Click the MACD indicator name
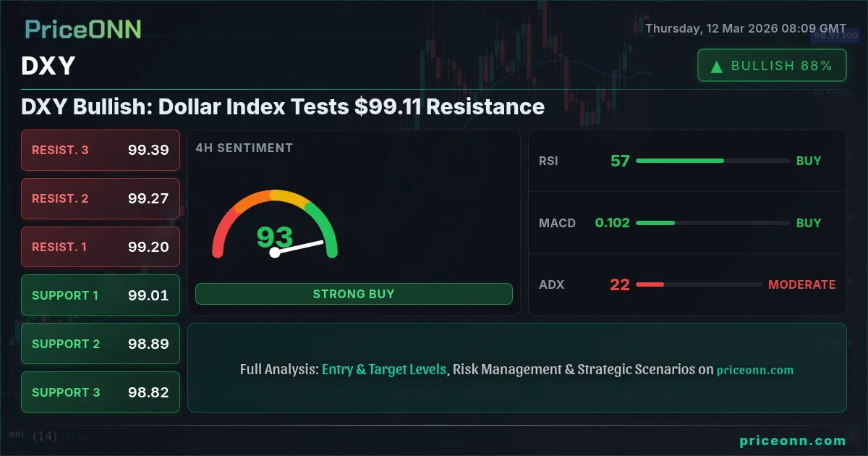The height and width of the screenshot is (456, 868). (x=557, y=223)
